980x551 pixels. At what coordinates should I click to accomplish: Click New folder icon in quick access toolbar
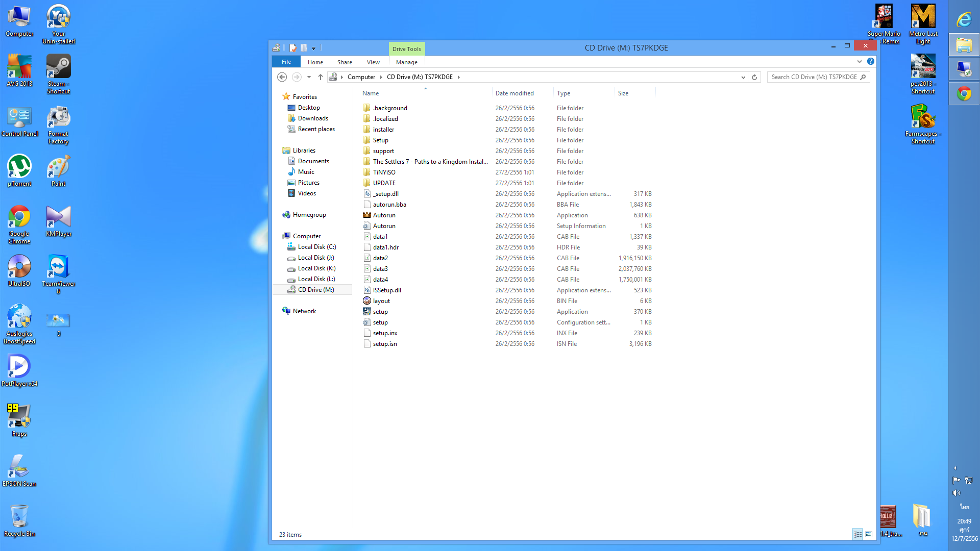(304, 48)
